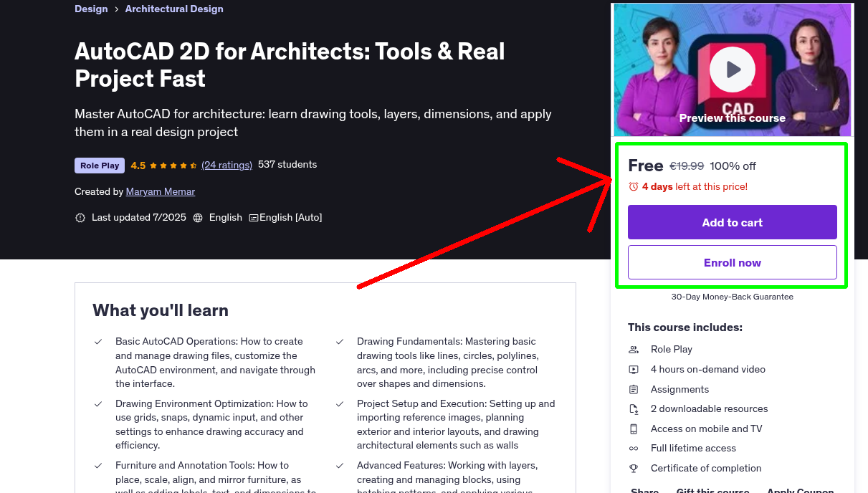The width and height of the screenshot is (868, 493).
Task: Click the English [Auto] captions text
Action: coord(291,217)
